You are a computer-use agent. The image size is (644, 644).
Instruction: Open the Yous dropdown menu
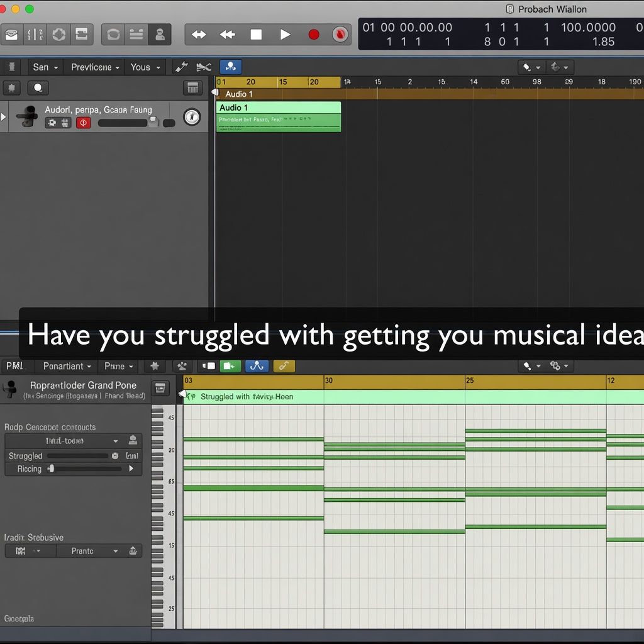(145, 67)
